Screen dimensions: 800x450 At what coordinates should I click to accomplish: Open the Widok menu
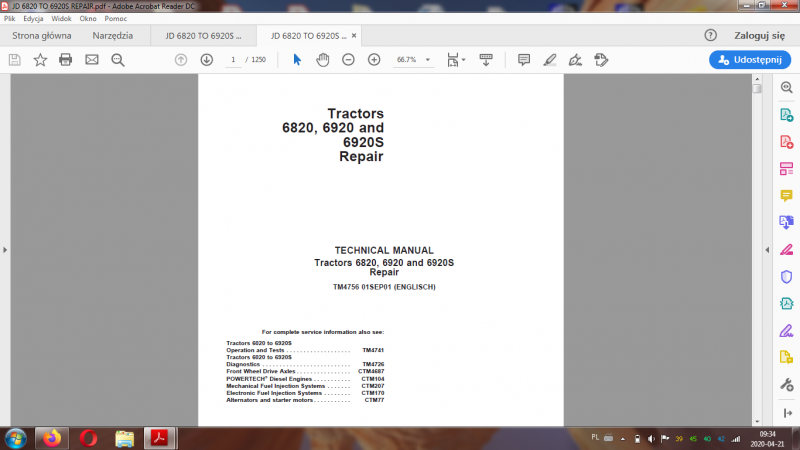[x=61, y=18]
